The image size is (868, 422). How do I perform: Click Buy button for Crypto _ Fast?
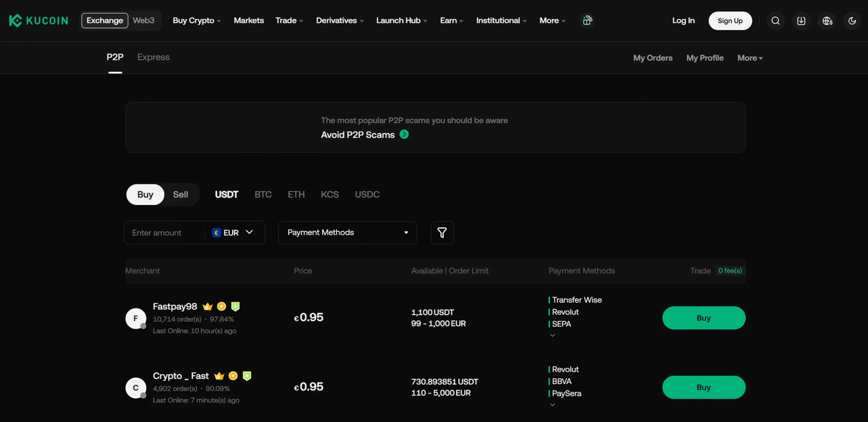[704, 387]
